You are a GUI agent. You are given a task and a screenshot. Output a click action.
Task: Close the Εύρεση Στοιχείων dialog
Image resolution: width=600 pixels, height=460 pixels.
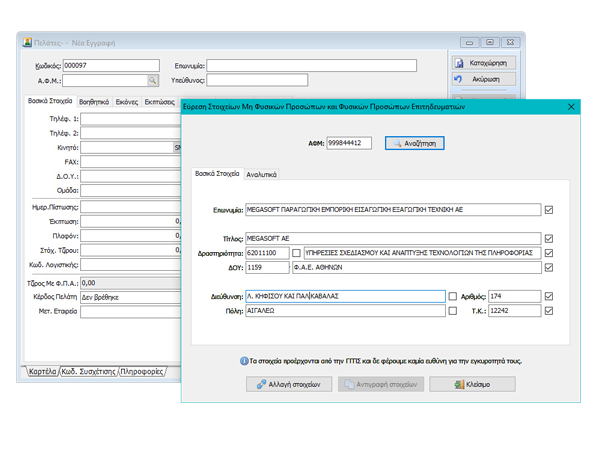571,107
